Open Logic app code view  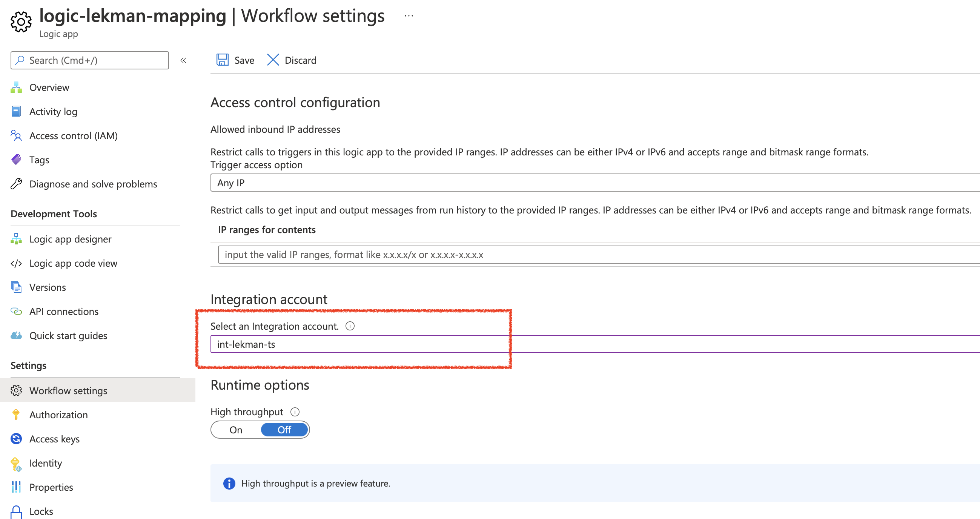point(73,263)
